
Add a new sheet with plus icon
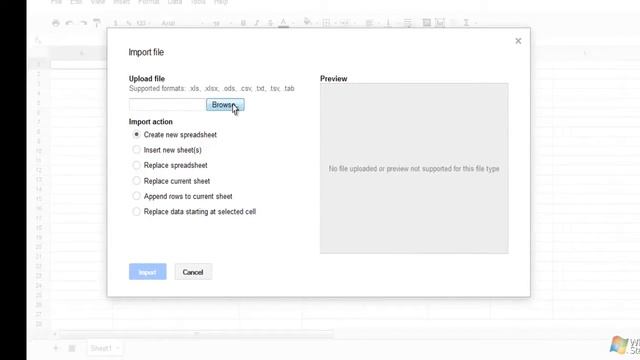click(56, 348)
